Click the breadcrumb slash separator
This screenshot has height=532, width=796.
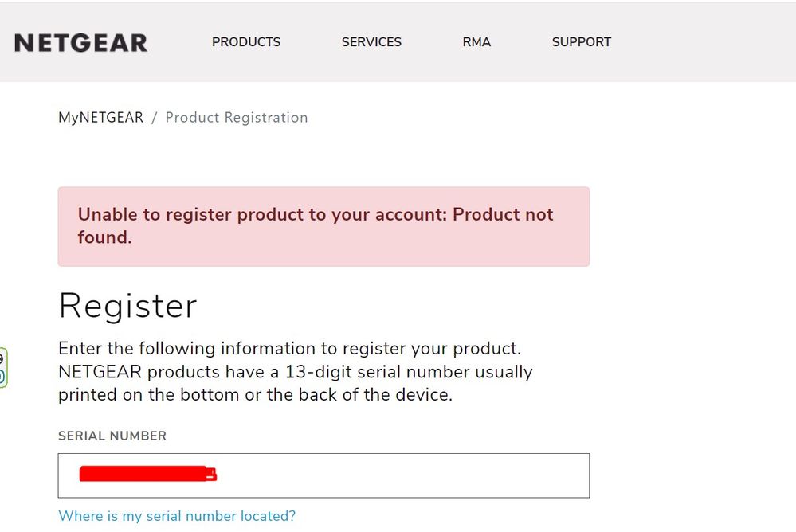pyautogui.click(x=155, y=118)
